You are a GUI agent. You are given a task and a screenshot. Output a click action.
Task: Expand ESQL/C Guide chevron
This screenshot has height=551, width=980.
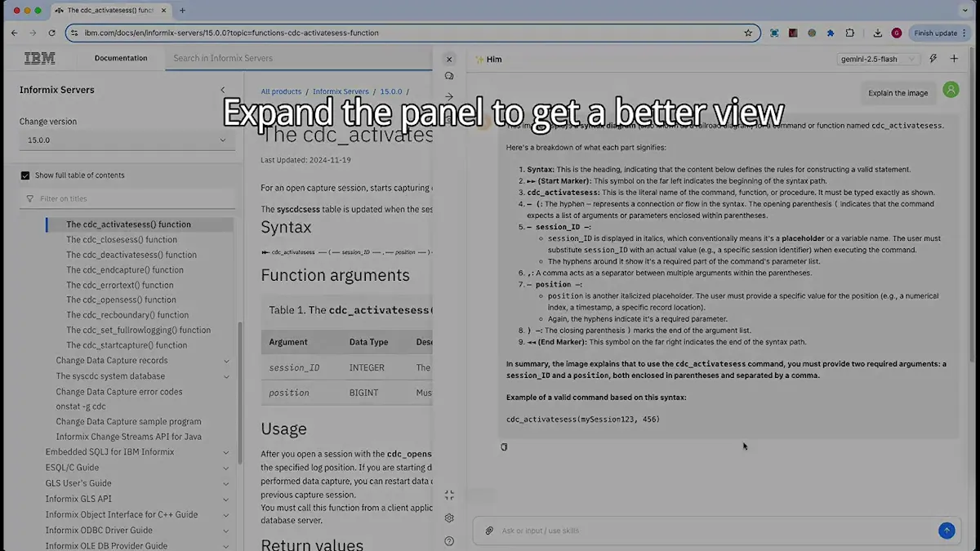pos(226,468)
